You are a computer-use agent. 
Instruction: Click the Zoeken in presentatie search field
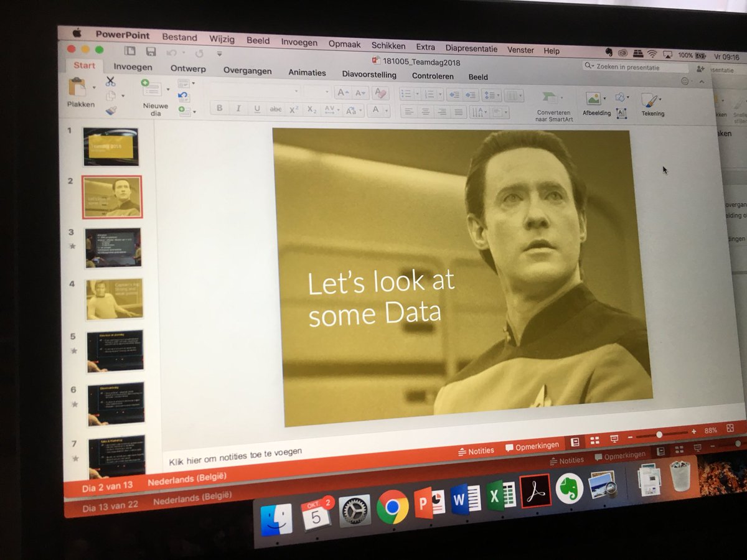click(x=636, y=67)
